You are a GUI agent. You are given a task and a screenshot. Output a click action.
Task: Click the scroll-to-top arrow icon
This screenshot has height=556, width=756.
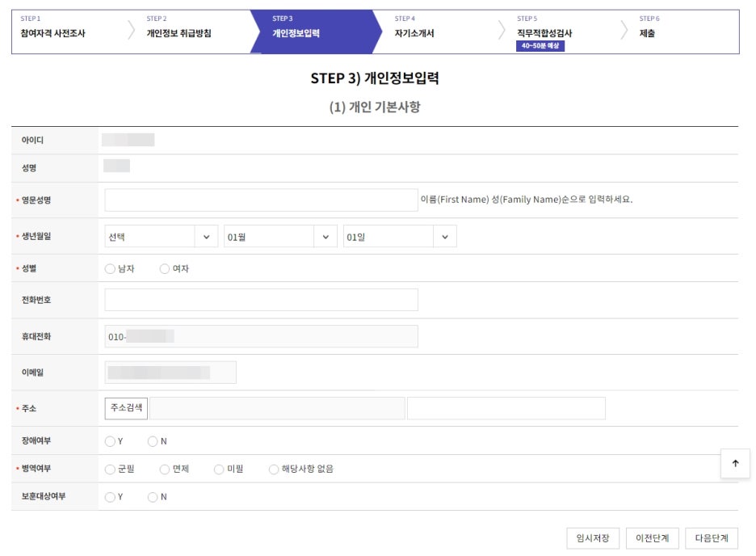pos(734,463)
